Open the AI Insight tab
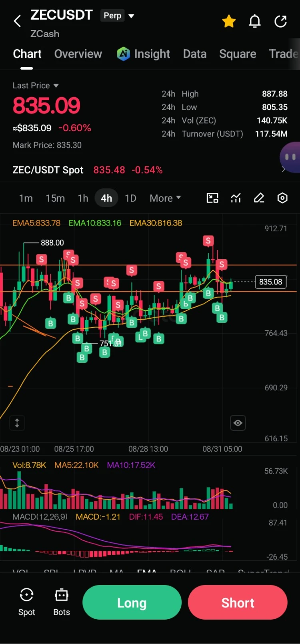The image size is (300, 644). pos(144,54)
